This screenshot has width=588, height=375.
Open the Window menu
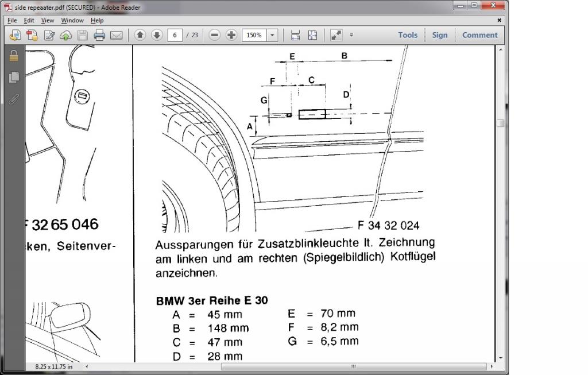72,20
